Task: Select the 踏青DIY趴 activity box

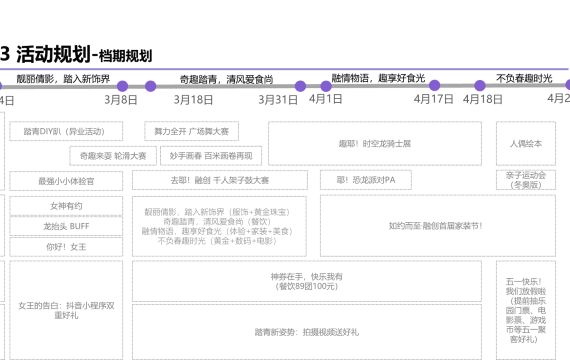Action: pos(66,131)
